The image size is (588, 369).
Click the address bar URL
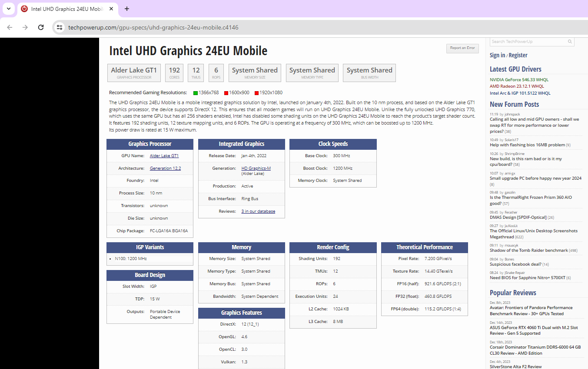point(153,27)
